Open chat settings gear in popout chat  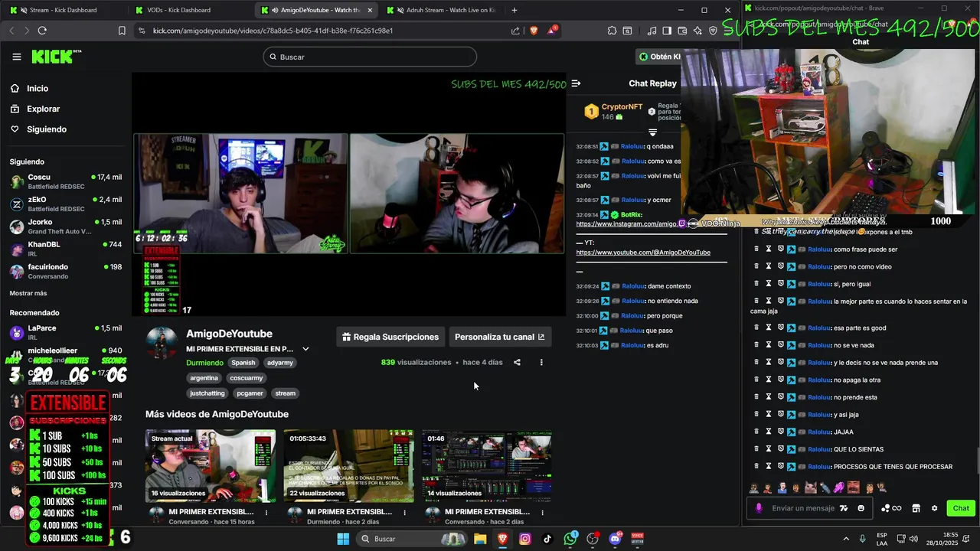click(934, 508)
